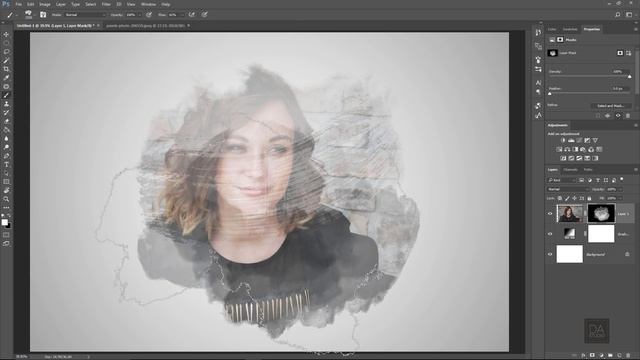
Task: Open the File menu
Action: click(x=18, y=4)
